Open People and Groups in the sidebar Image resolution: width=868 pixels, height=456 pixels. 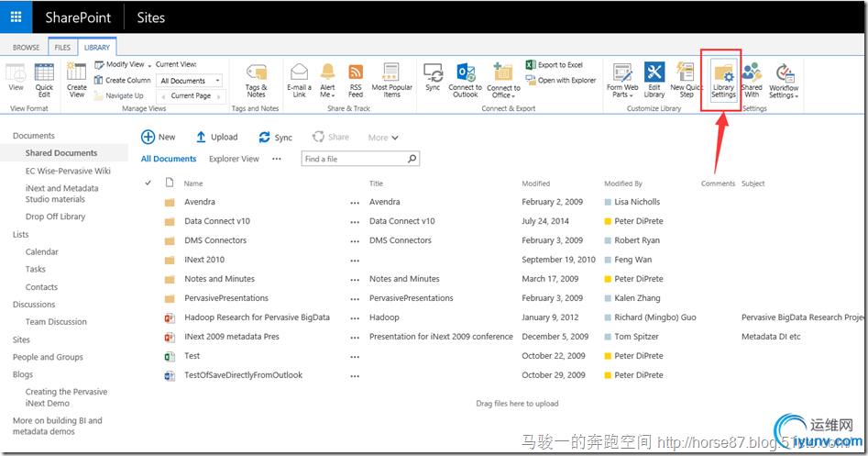pyautogui.click(x=48, y=357)
